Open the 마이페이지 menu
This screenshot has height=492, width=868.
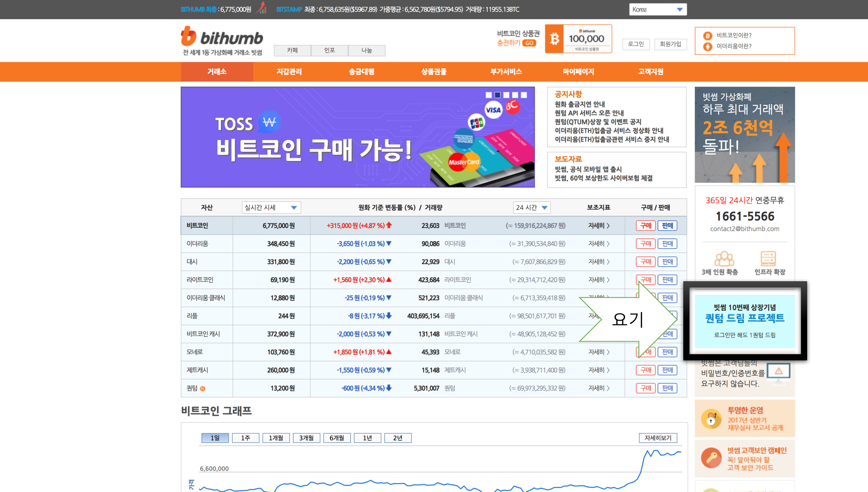pyautogui.click(x=578, y=72)
